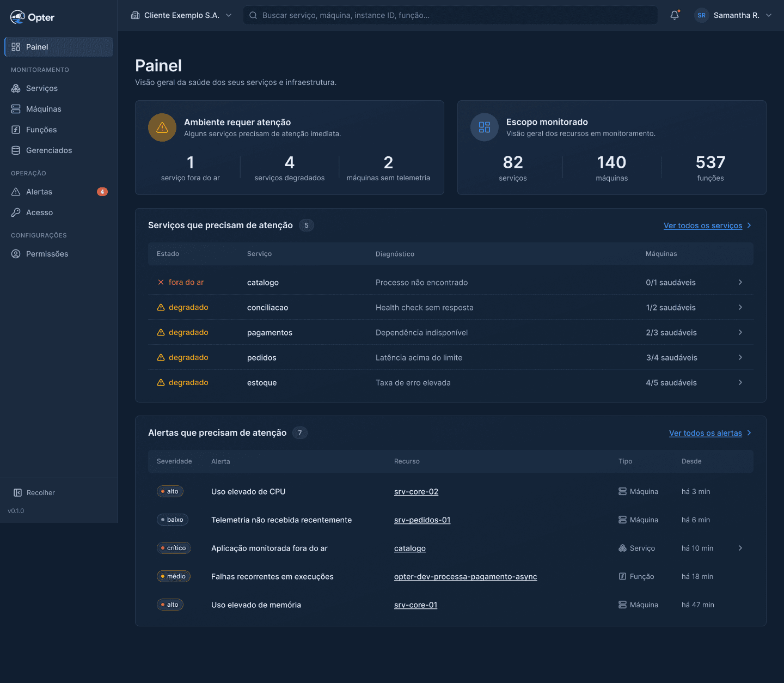Click the search magnifier icon
Viewport: 784px width, 683px height.
[253, 15]
